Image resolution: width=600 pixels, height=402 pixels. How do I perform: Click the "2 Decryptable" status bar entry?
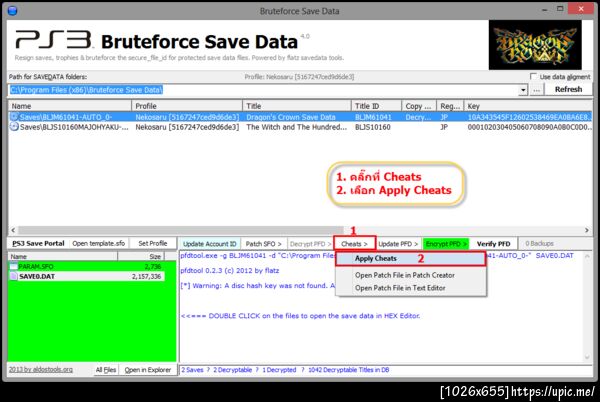point(232,370)
